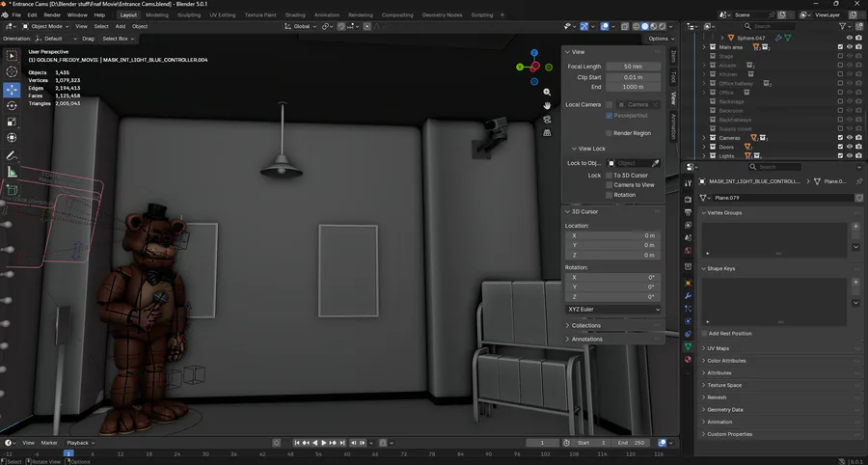
Task: Toggle X-Ray viewport icon
Action: 625,27
